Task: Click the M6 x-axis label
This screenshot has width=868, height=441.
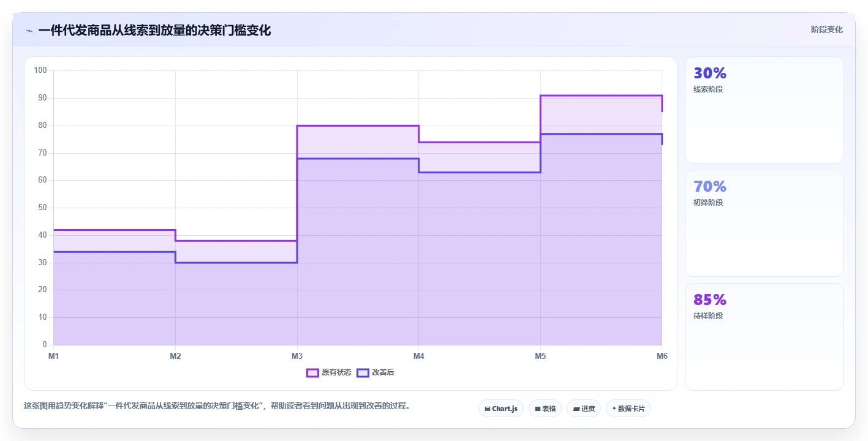Action: [662, 356]
